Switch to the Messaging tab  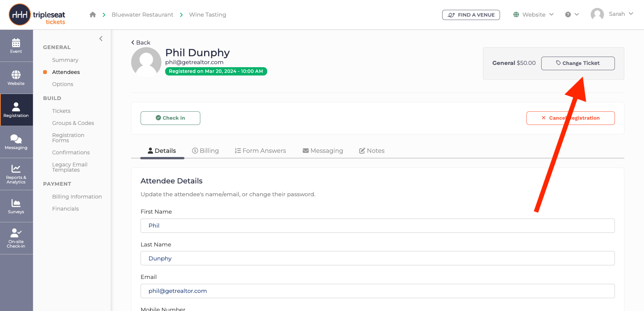pyautogui.click(x=323, y=151)
